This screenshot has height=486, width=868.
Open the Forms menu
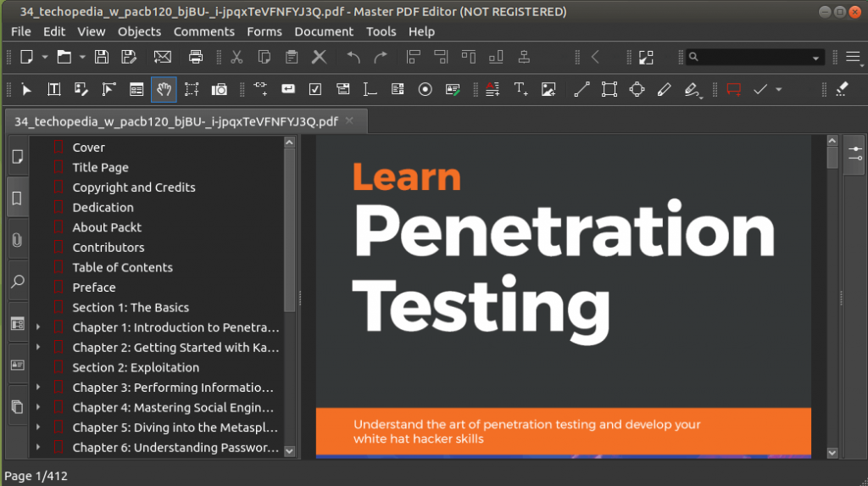click(x=264, y=31)
